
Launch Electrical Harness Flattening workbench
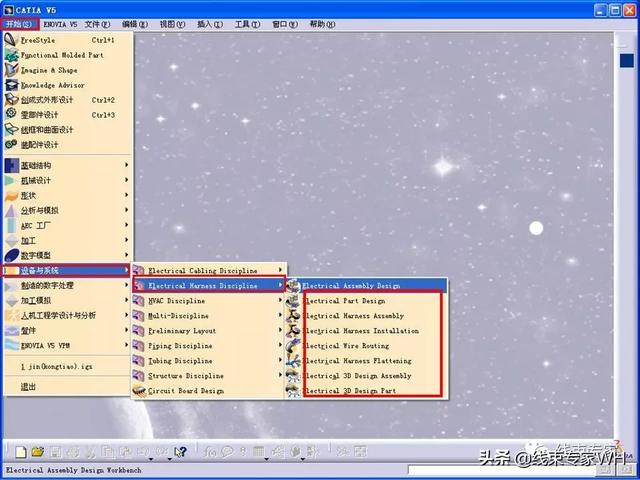pyautogui.click(x=367, y=361)
